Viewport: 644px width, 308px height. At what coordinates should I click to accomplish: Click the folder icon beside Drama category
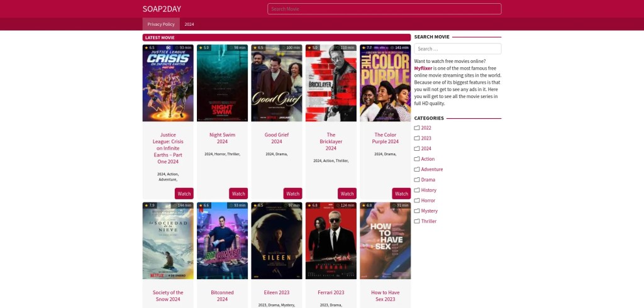pyautogui.click(x=417, y=180)
